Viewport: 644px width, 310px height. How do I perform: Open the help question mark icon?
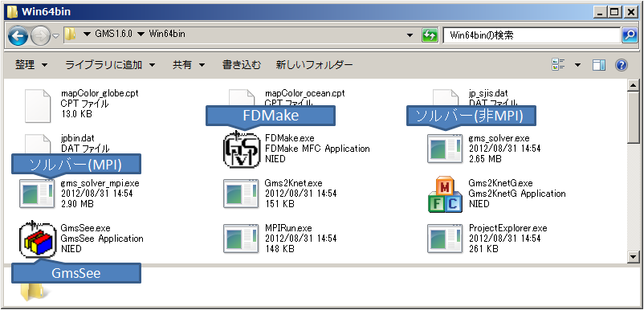[622, 65]
